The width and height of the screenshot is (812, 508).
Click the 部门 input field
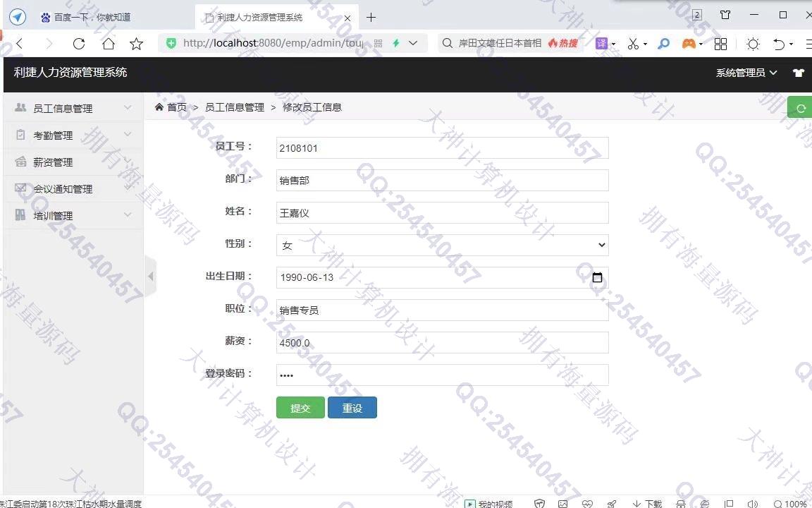(442, 181)
